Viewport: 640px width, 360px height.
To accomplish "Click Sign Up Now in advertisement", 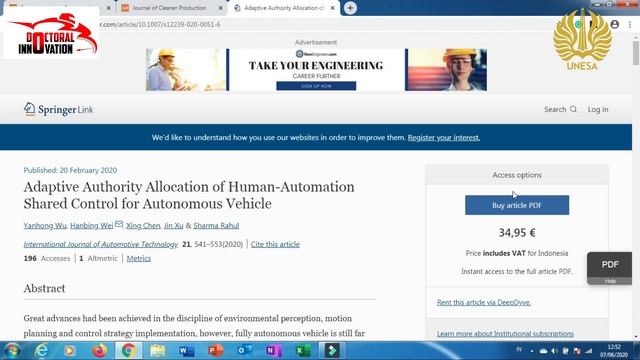I will point(316,86).
